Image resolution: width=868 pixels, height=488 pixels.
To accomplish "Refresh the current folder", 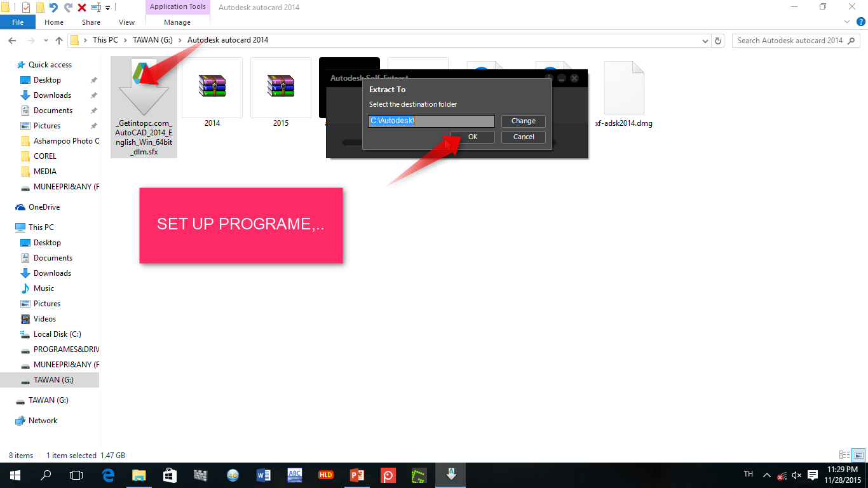I will coord(718,40).
